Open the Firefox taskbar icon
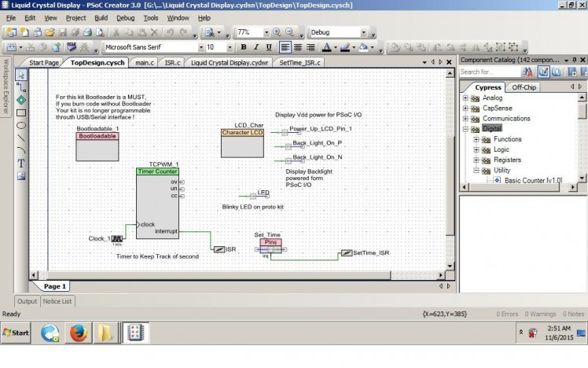 (x=79, y=333)
